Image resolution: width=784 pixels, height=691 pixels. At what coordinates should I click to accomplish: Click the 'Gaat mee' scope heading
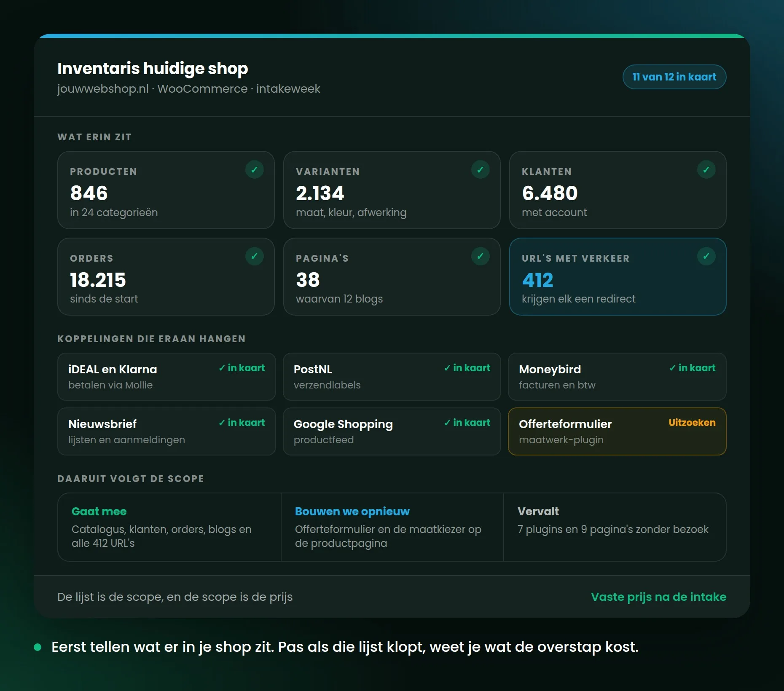[x=99, y=511]
